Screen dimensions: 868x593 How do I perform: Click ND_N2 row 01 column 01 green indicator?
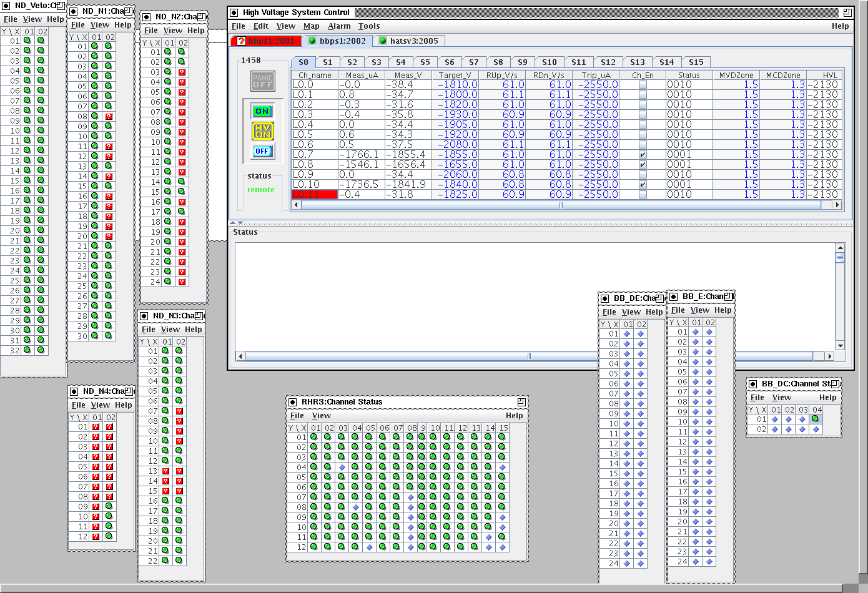[169, 52]
